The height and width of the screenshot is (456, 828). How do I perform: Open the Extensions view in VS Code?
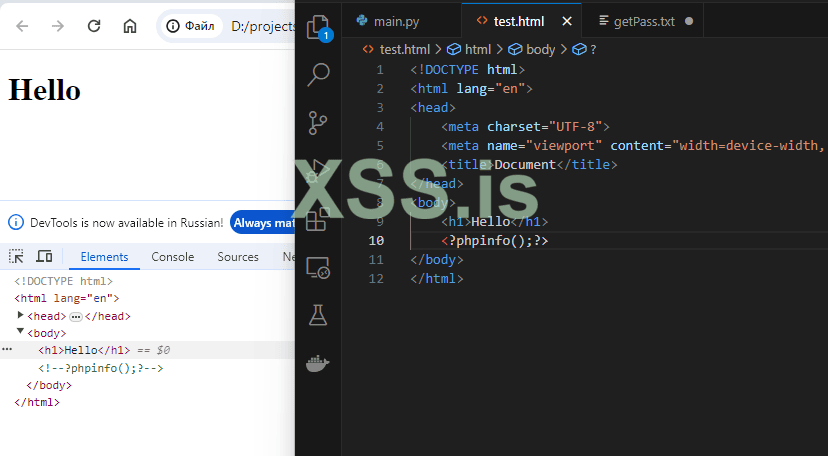pos(318,219)
